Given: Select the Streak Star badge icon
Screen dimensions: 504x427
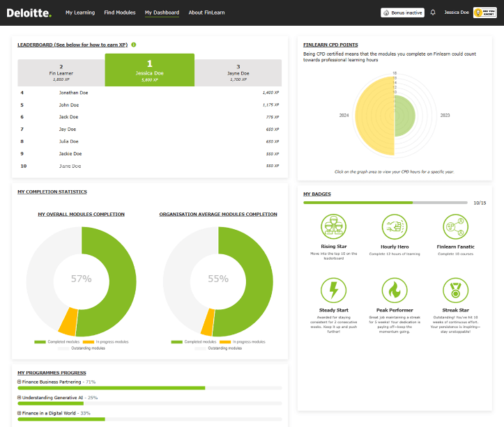Looking at the screenshot, I should point(456,290).
